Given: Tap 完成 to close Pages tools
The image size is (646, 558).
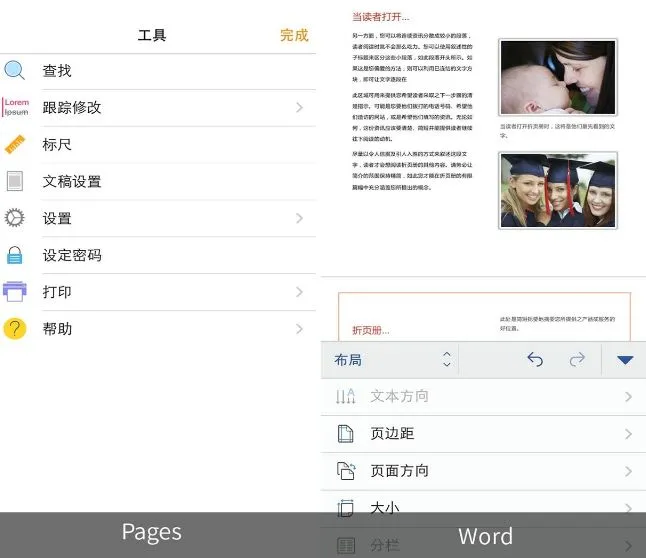Looking at the screenshot, I should click(294, 35).
